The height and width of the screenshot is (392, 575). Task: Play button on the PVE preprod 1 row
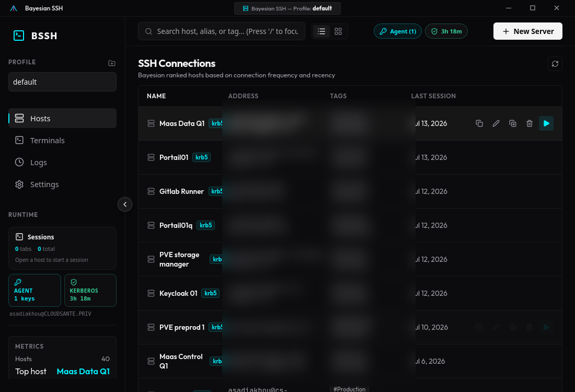click(x=546, y=327)
